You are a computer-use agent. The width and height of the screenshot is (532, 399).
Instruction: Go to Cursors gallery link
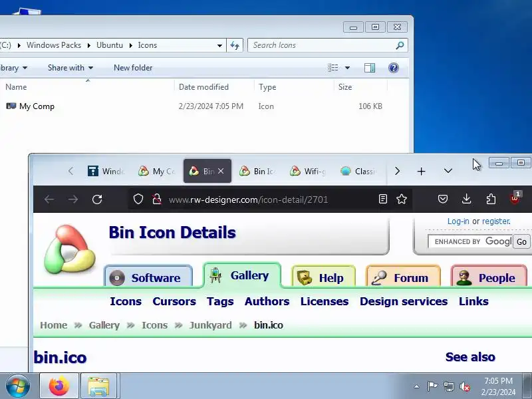(174, 301)
